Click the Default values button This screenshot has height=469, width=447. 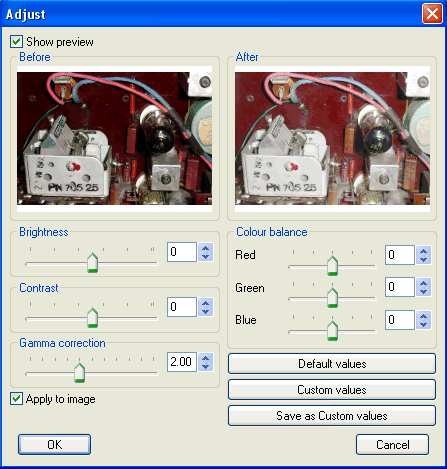click(x=332, y=364)
